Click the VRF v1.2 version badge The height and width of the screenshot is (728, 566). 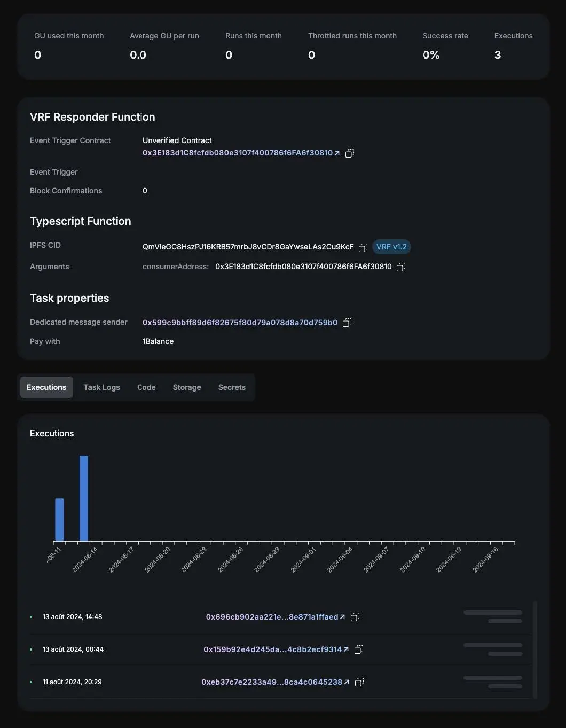(x=391, y=247)
